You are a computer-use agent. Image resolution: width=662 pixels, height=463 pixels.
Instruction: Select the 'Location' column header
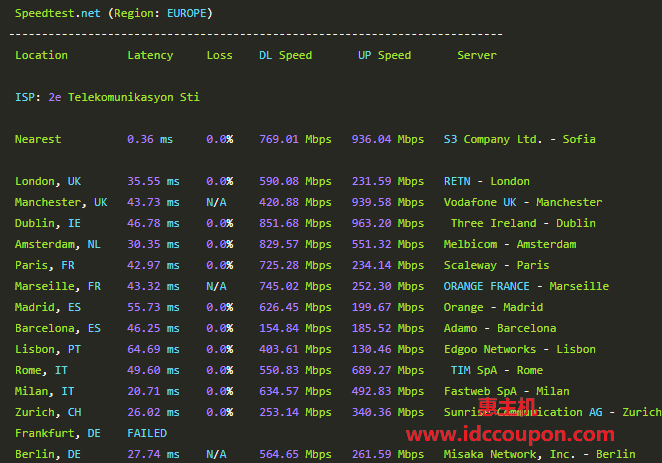point(41,55)
